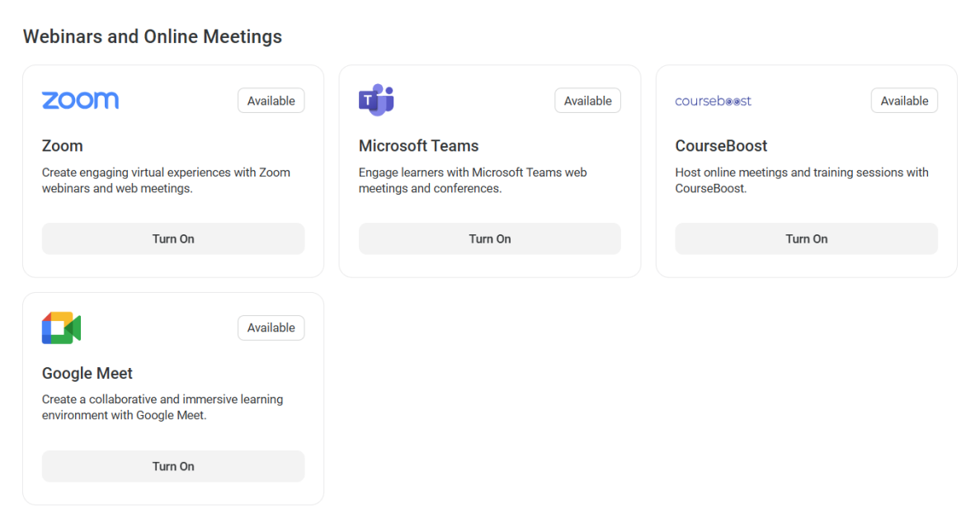Screen dimensions: 980x528
Task: Click Available badge on Microsoft Teams card
Action: pyautogui.click(x=587, y=101)
